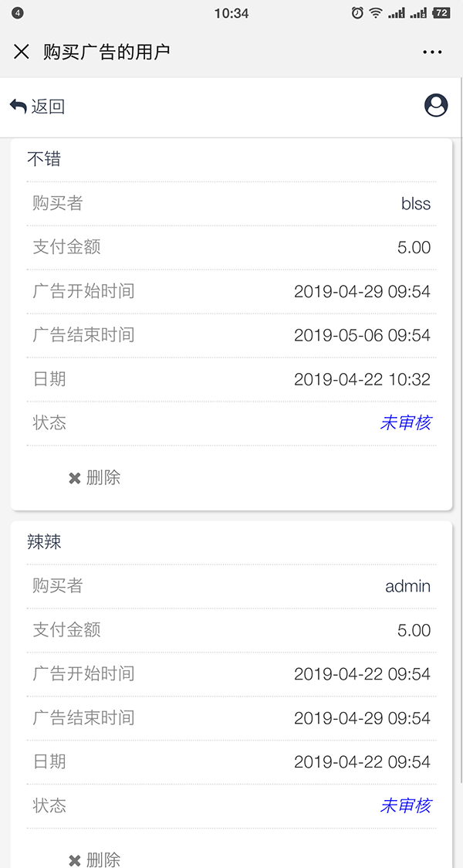Viewport: 463px width, 868px height.
Task: Open the user profile avatar icon
Action: click(x=436, y=106)
